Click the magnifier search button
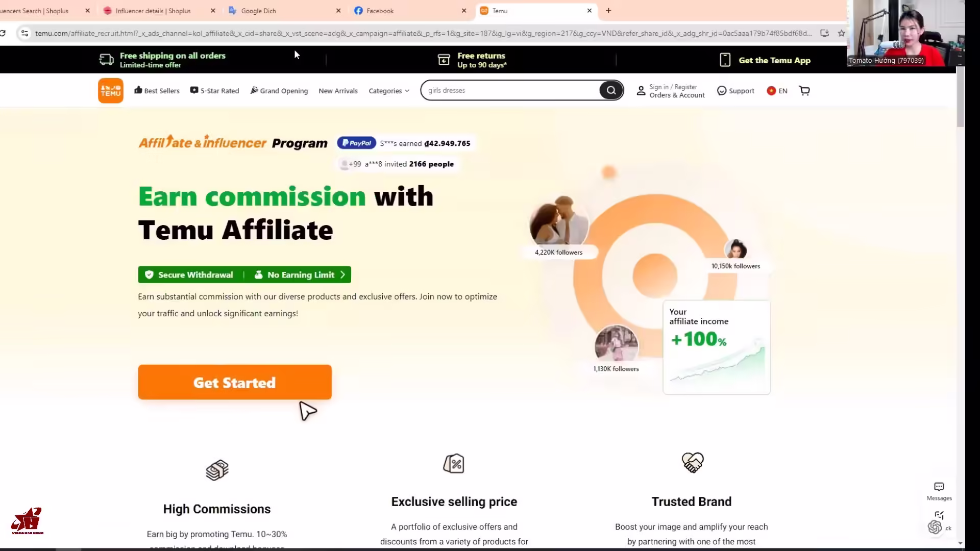Viewport: 980px width, 551px height. [x=611, y=90]
